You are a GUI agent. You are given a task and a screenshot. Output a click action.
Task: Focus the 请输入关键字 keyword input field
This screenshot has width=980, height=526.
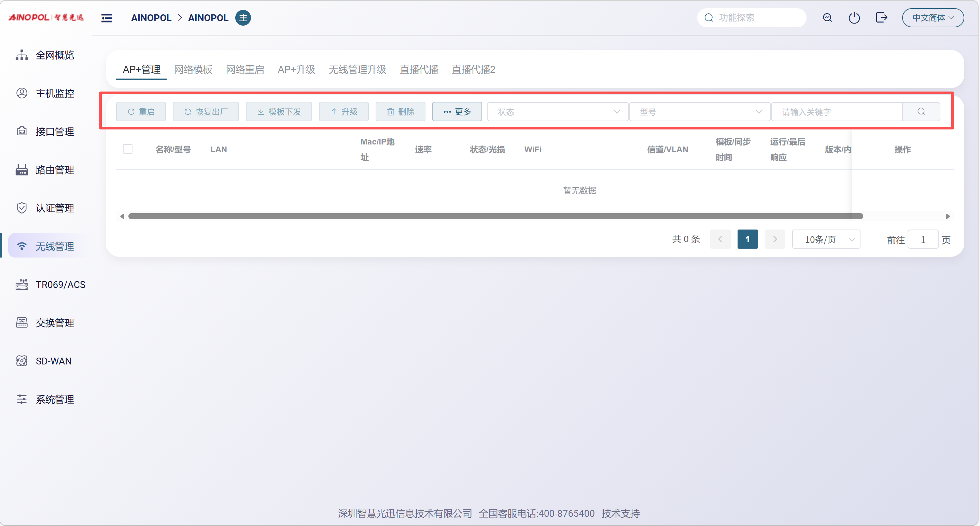(836, 112)
